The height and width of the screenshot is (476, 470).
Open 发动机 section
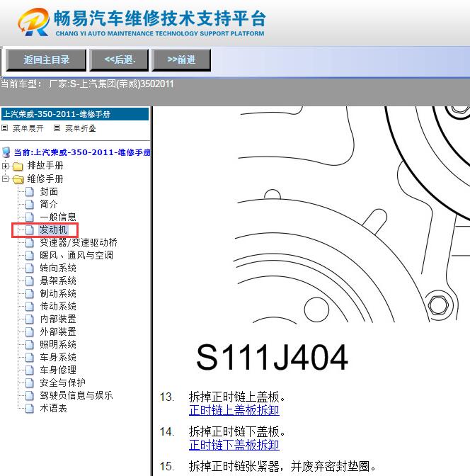53,229
